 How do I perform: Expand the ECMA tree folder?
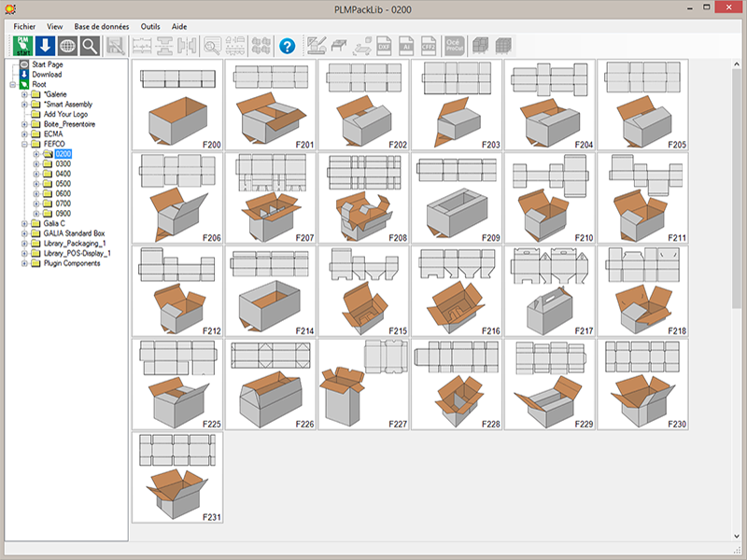24,133
